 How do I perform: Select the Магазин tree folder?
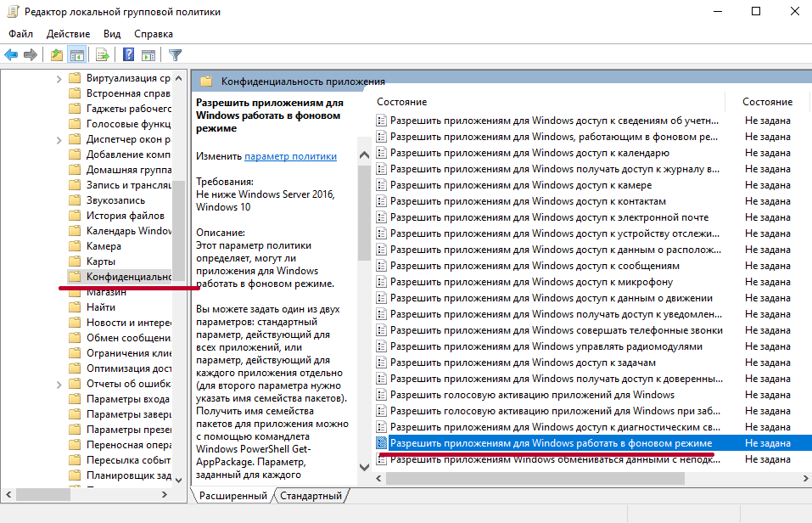106,292
